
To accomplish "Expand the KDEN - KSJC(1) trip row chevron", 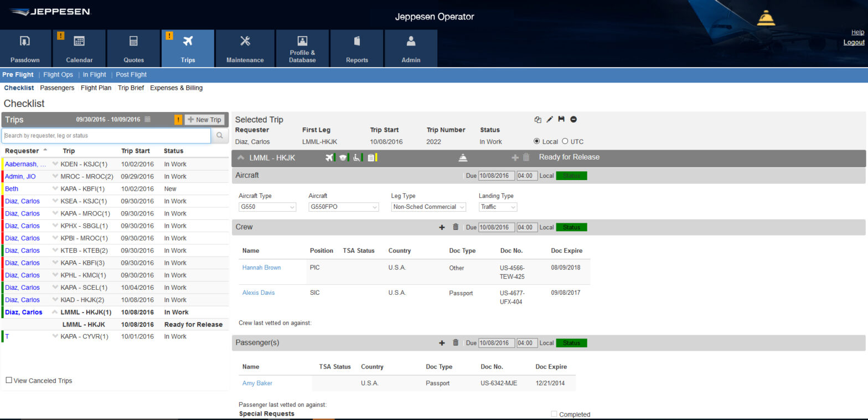I will tap(55, 164).
